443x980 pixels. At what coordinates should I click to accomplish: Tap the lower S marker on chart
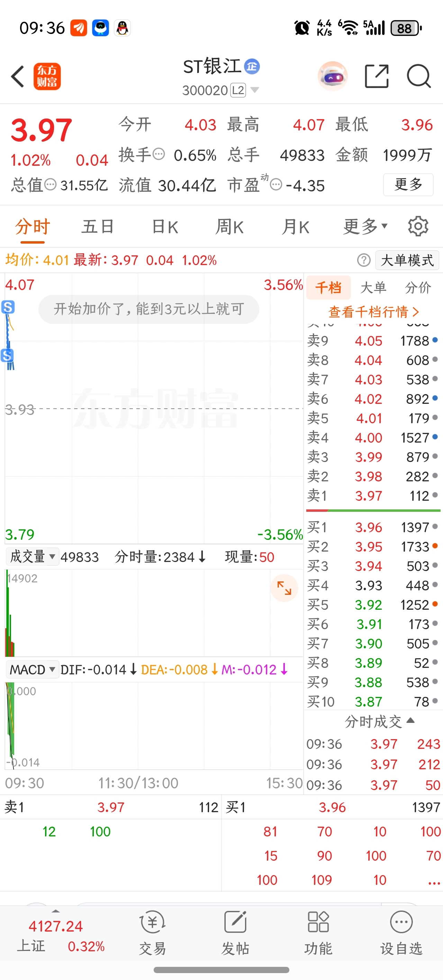[7, 356]
